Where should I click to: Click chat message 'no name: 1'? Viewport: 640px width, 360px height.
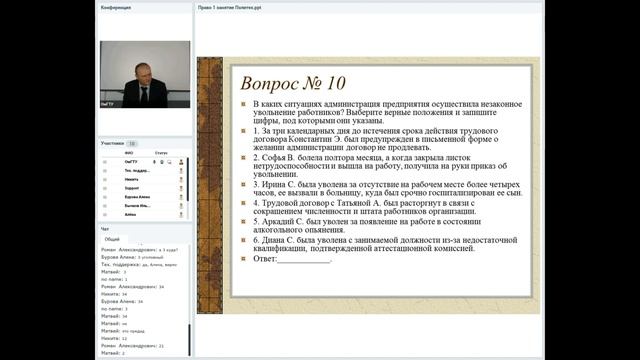point(114,279)
